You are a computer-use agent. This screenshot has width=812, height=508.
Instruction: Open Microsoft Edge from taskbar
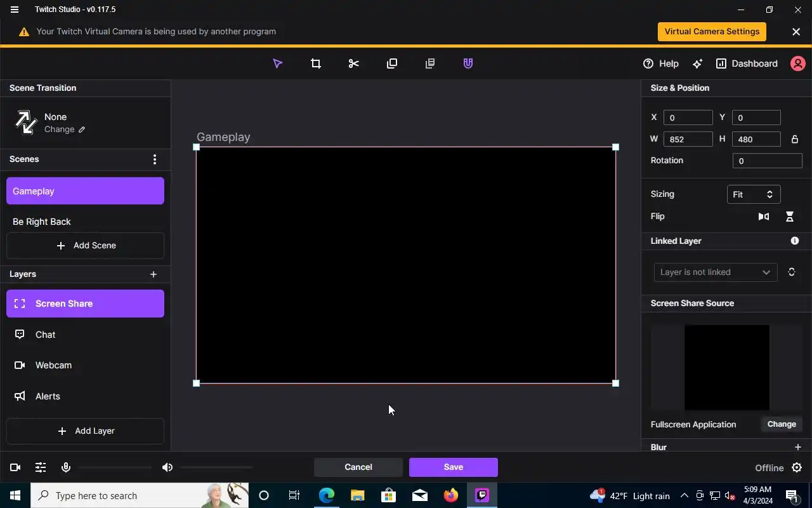327,495
